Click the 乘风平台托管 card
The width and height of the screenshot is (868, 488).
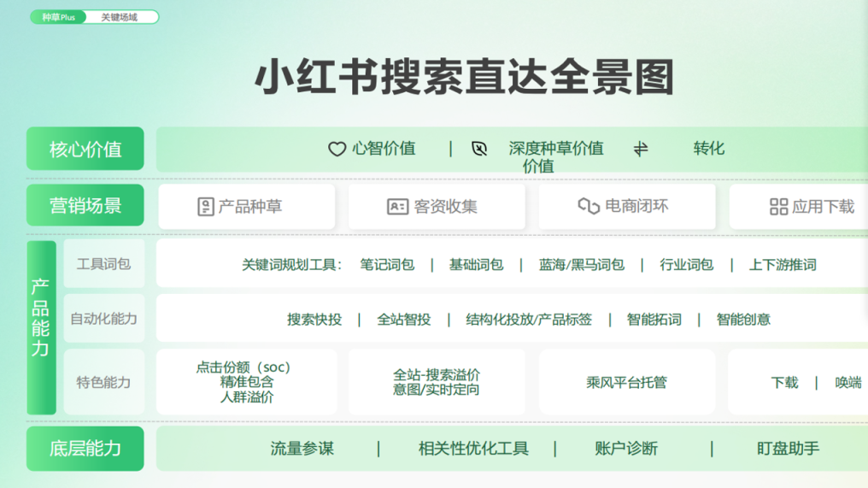627,382
